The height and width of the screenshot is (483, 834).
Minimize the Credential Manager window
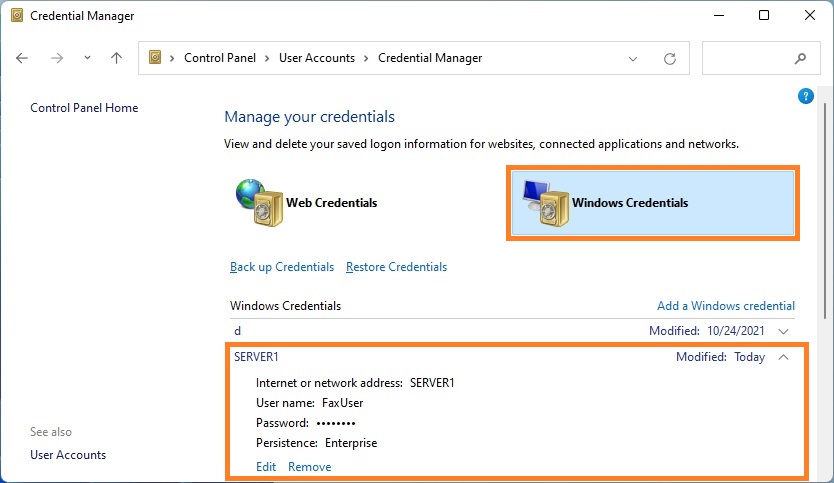pyautogui.click(x=719, y=15)
